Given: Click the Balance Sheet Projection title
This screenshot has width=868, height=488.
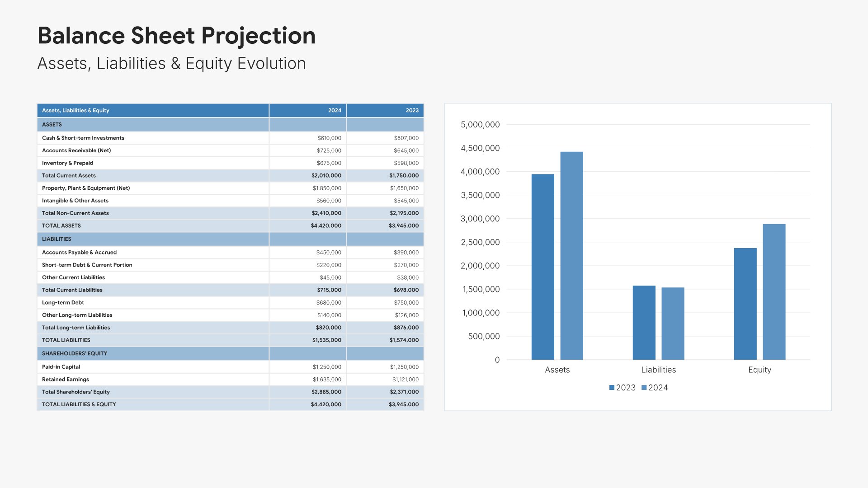Looking at the screenshot, I should point(176,36).
